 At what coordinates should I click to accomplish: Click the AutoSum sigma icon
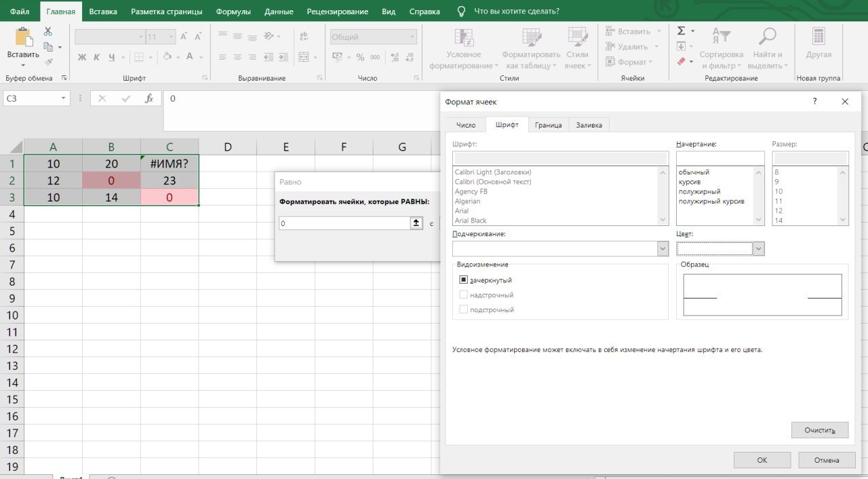coord(681,31)
